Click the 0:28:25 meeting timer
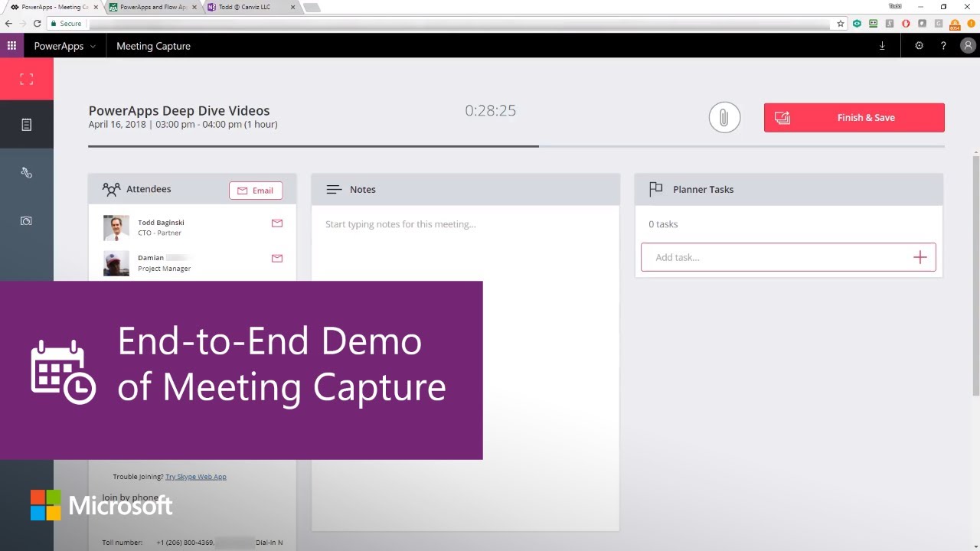 click(491, 111)
